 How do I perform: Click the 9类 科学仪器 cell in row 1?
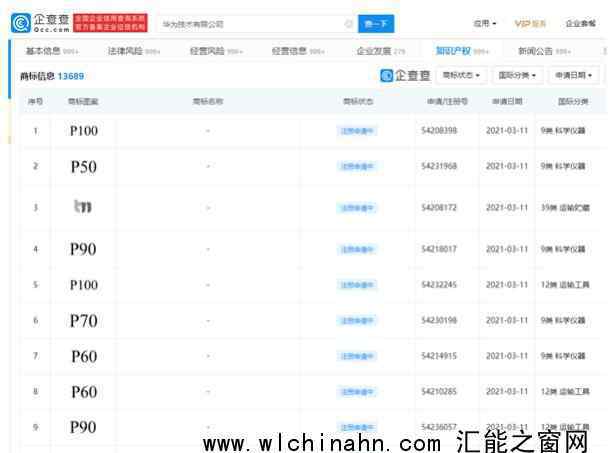pyautogui.click(x=563, y=131)
